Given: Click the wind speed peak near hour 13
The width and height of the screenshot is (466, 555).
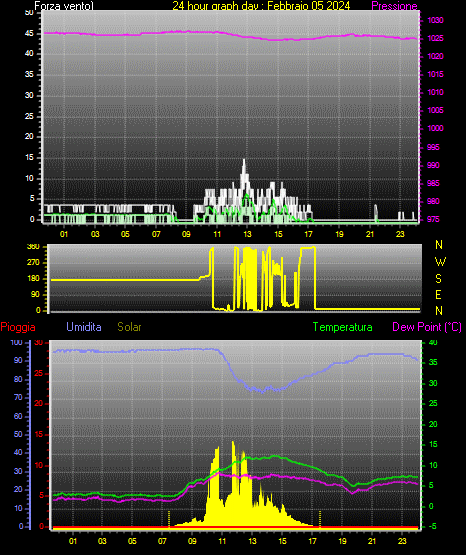Looking at the screenshot, I should (244, 161).
